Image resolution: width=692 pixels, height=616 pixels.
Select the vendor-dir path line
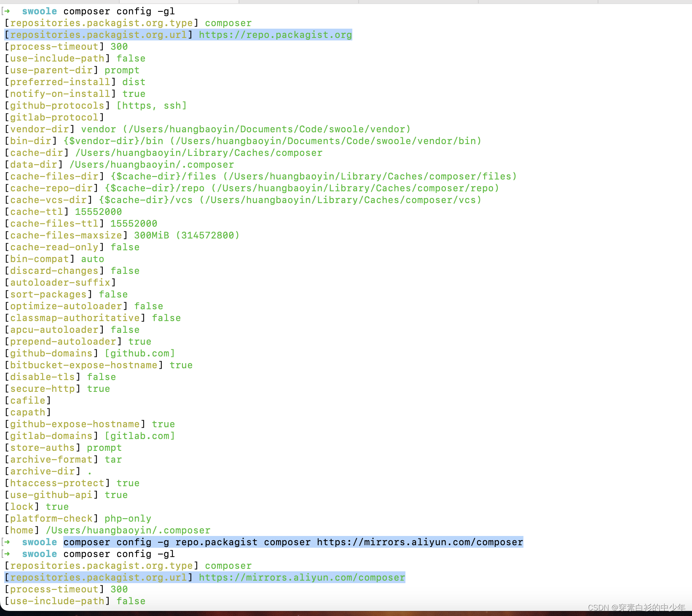tap(207, 129)
